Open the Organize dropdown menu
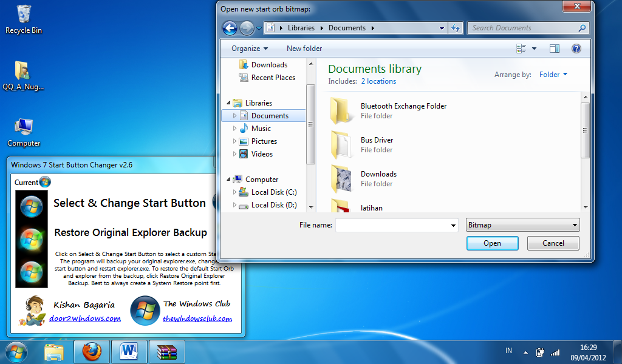The height and width of the screenshot is (364, 622). click(250, 49)
